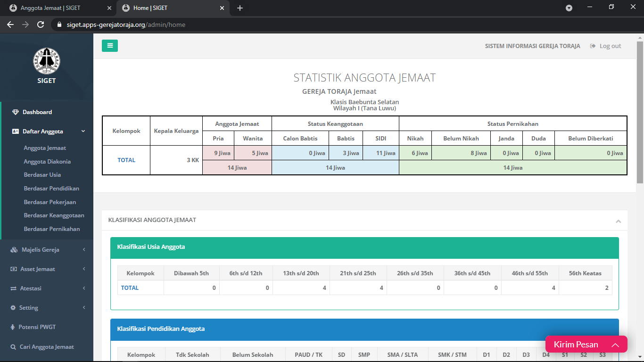This screenshot has width=644, height=362.
Task: Click the 56th Keatas column header
Action: point(585,273)
